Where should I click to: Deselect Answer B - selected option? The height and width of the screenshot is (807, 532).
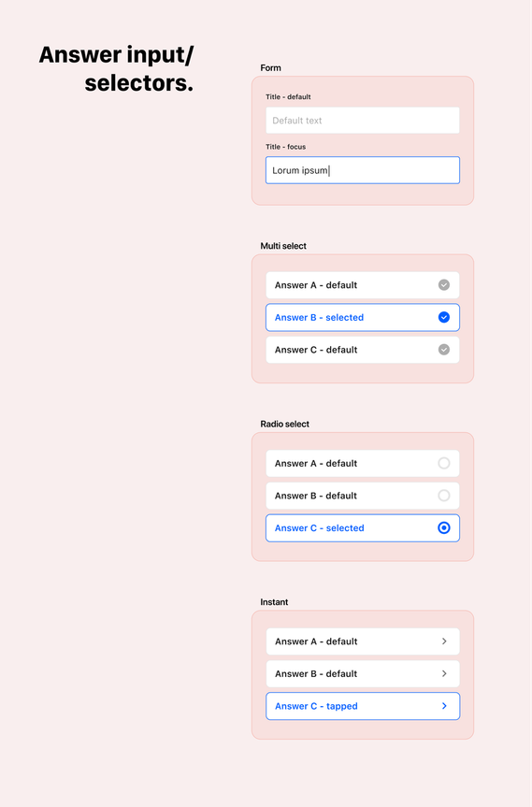point(363,318)
